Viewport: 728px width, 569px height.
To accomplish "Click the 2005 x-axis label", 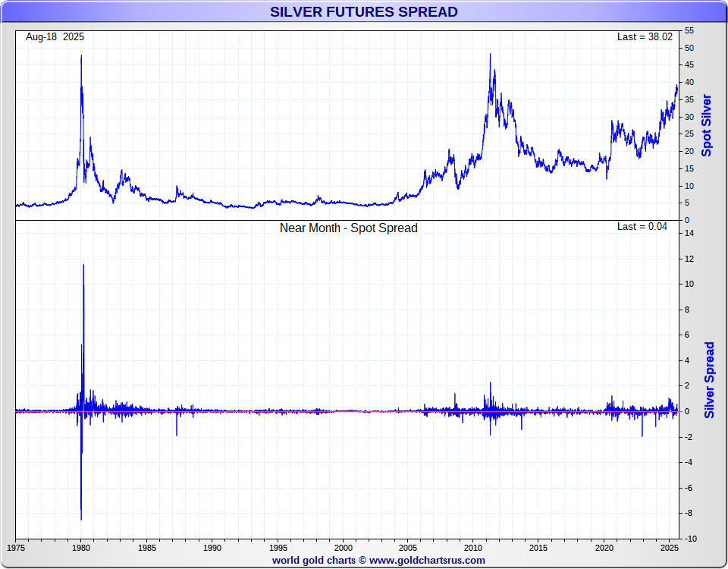I will (408, 548).
